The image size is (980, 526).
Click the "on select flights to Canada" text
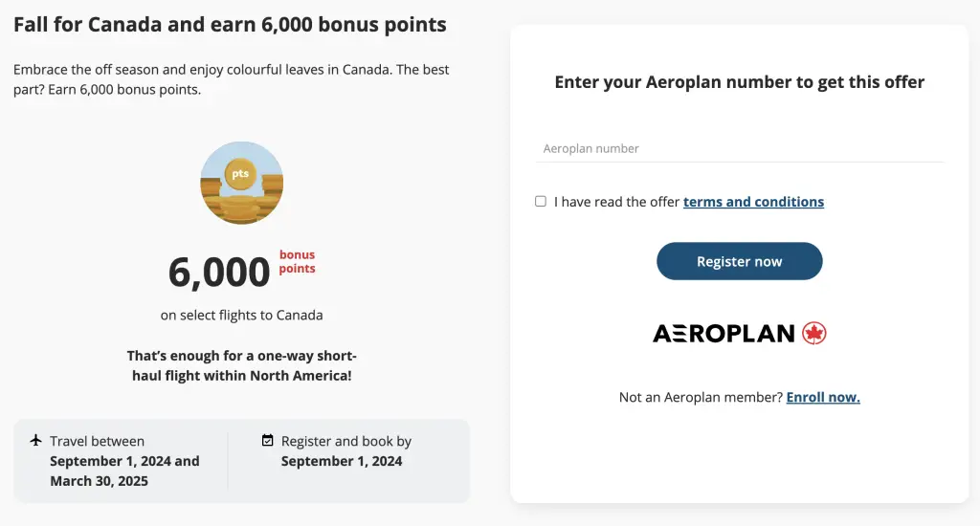tap(241, 316)
